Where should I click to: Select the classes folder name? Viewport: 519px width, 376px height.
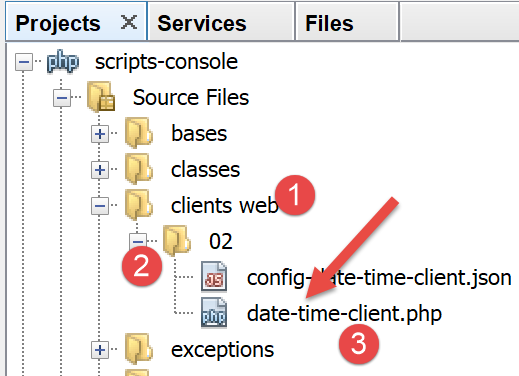[205, 170]
